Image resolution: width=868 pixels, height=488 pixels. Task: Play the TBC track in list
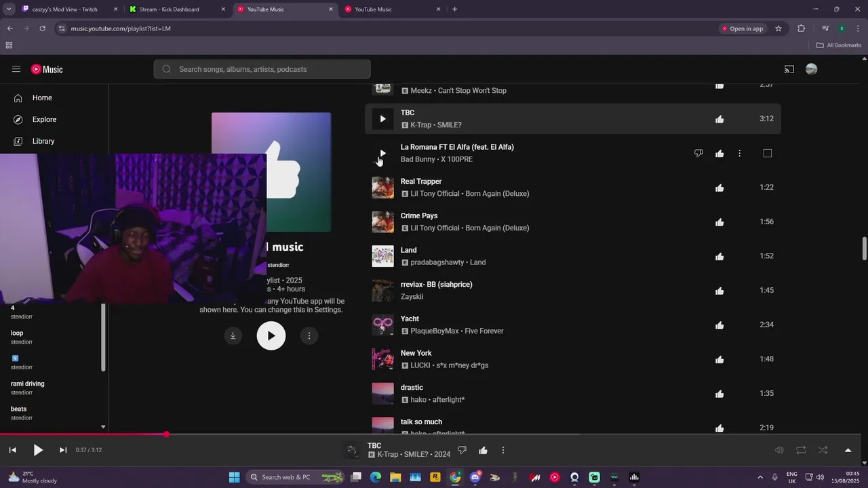click(382, 119)
